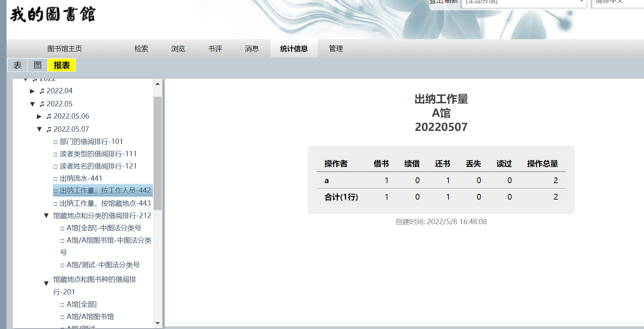The width and height of the screenshot is (644, 329).
Task: Switch to the 图 tab
Action: (x=38, y=65)
